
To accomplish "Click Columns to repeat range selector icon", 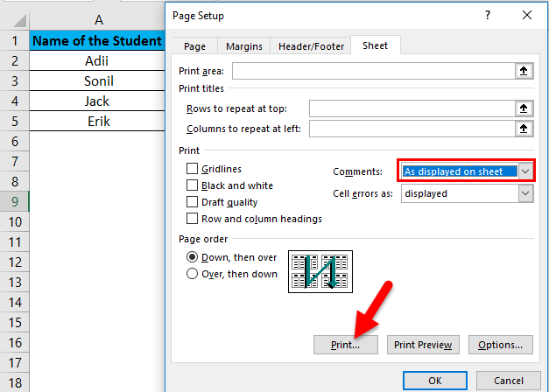I will click(x=524, y=129).
